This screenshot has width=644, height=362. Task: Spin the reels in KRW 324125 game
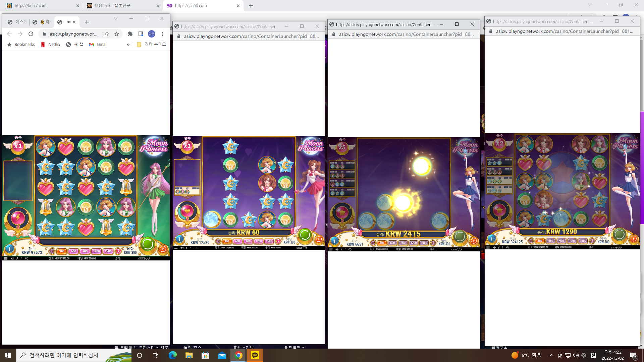620,234
